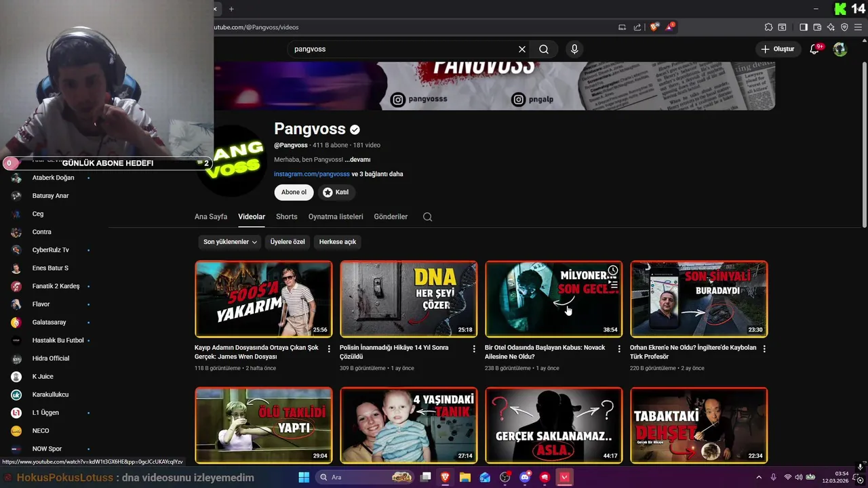868x488 pixels.
Task: Open browser extensions puzzle icon
Action: click(x=768, y=27)
